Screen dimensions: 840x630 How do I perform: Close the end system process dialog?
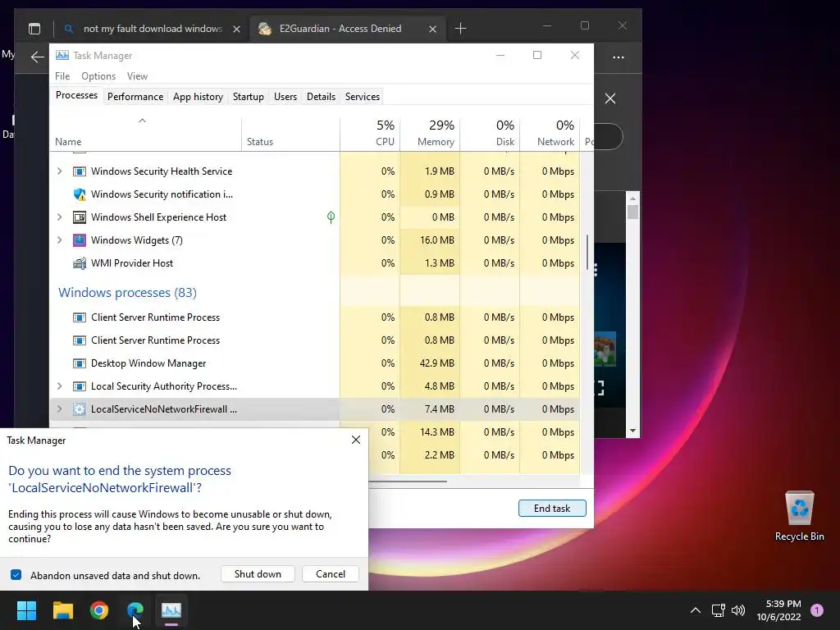[x=356, y=440]
